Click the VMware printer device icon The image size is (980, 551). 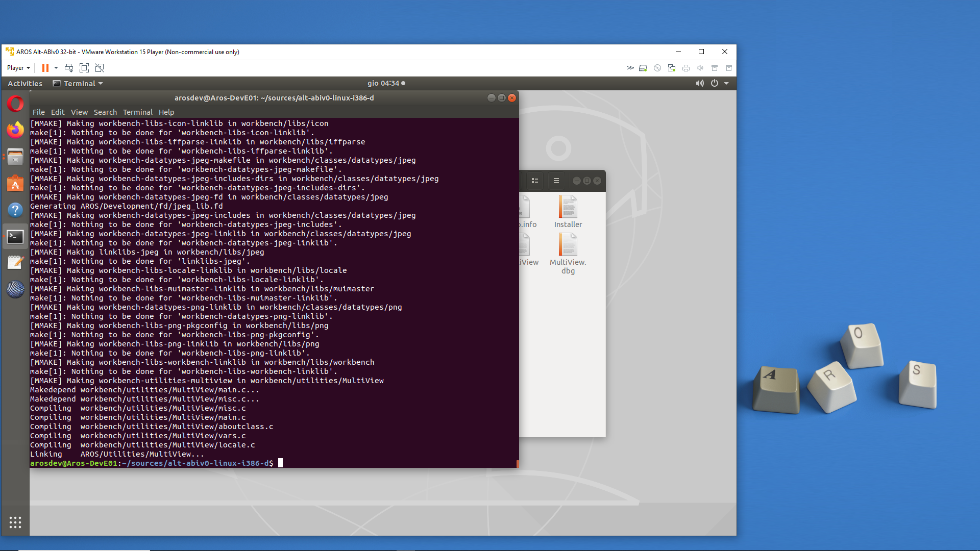coord(686,68)
